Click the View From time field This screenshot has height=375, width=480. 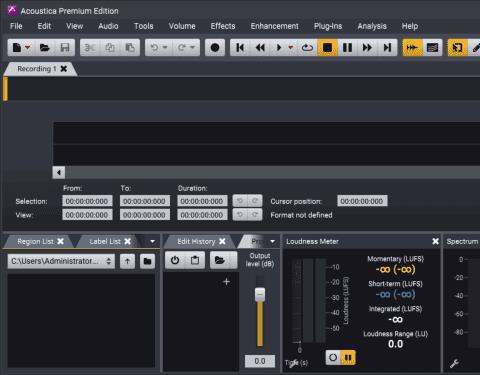click(87, 215)
